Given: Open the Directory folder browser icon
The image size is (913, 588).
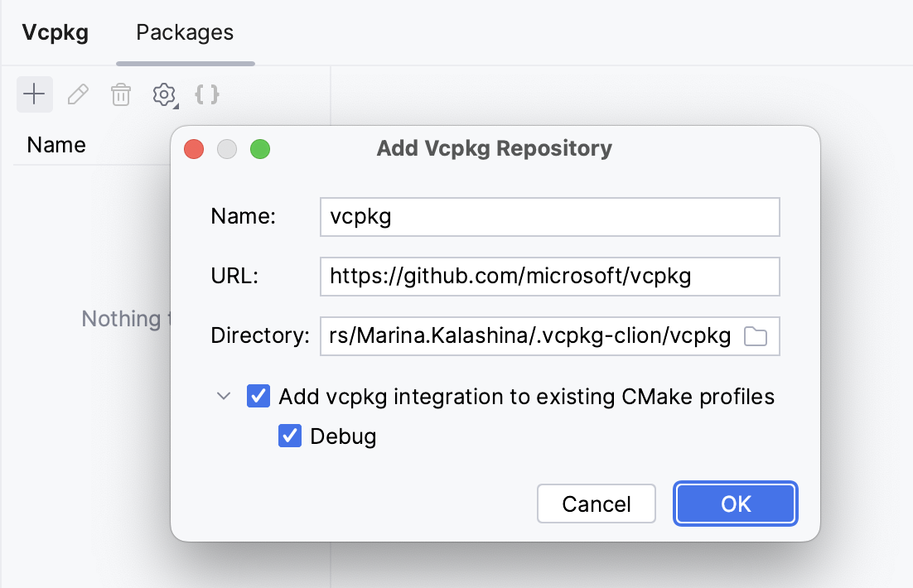Looking at the screenshot, I should (x=756, y=335).
